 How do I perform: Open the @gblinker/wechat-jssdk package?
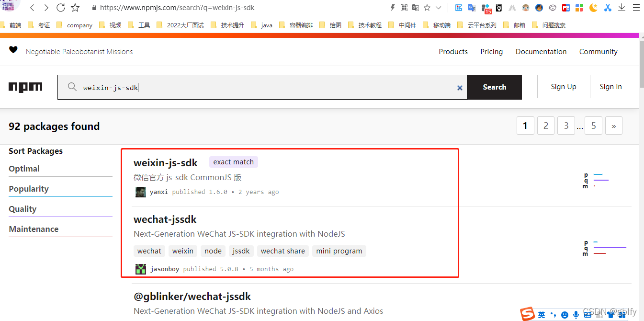192,297
